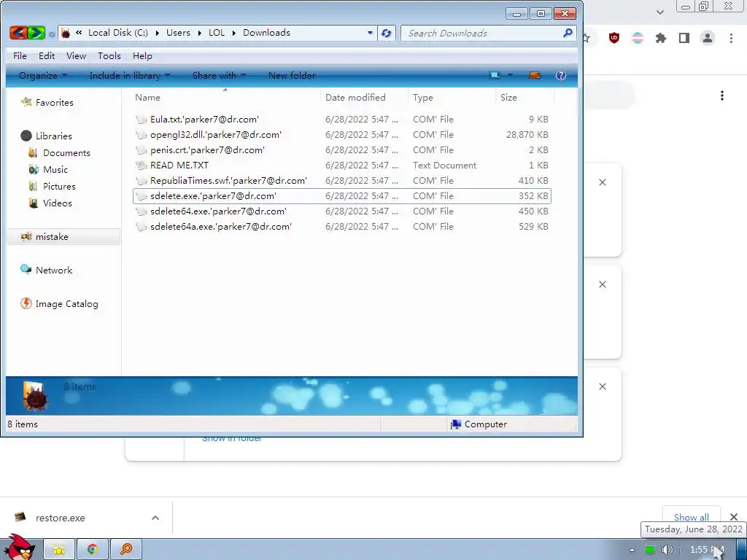Click the volume speaker tray icon
The width and height of the screenshot is (747, 560).
(x=667, y=550)
